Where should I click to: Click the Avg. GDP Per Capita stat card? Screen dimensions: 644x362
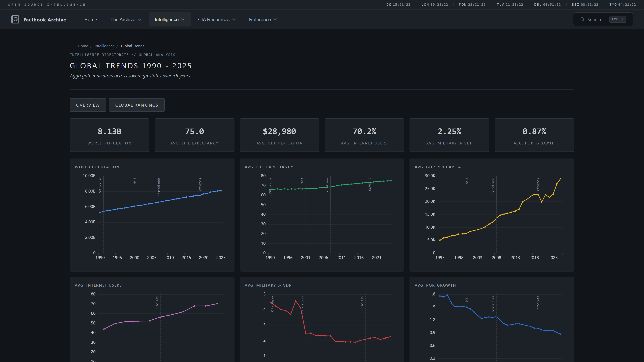coord(279,135)
